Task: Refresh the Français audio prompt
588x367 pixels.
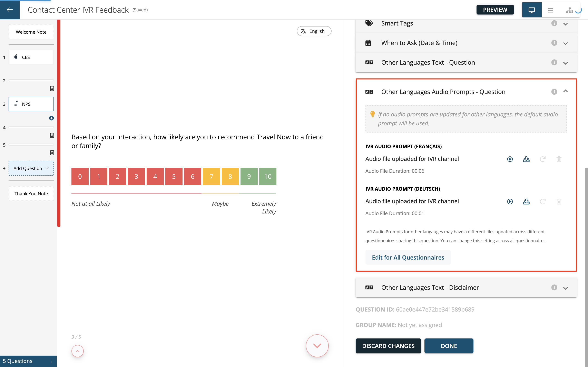Action: pos(543,159)
